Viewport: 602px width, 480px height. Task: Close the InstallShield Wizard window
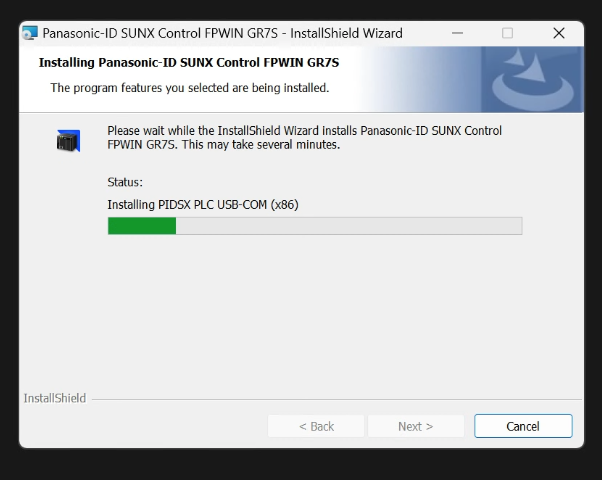(559, 33)
